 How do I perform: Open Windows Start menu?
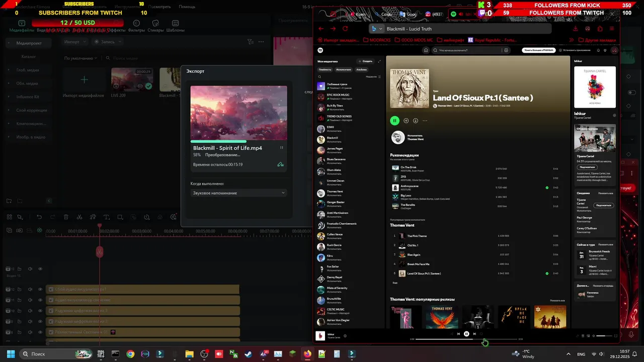coord(11,354)
